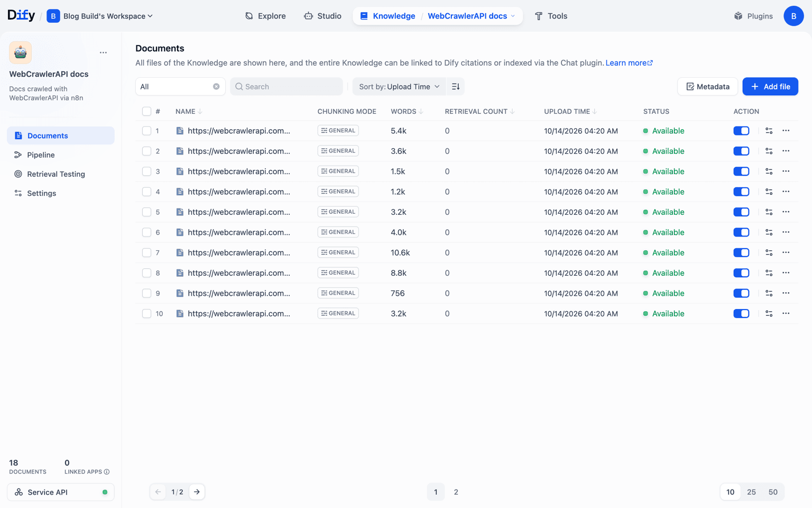Open Retrieval Testing in sidebar
The height and width of the screenshot is (508, 812).
pos(61,174)
